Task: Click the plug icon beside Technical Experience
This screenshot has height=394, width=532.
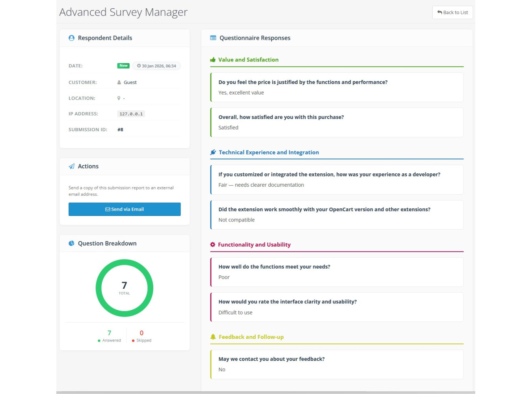Action: click(x=213, y=152)
